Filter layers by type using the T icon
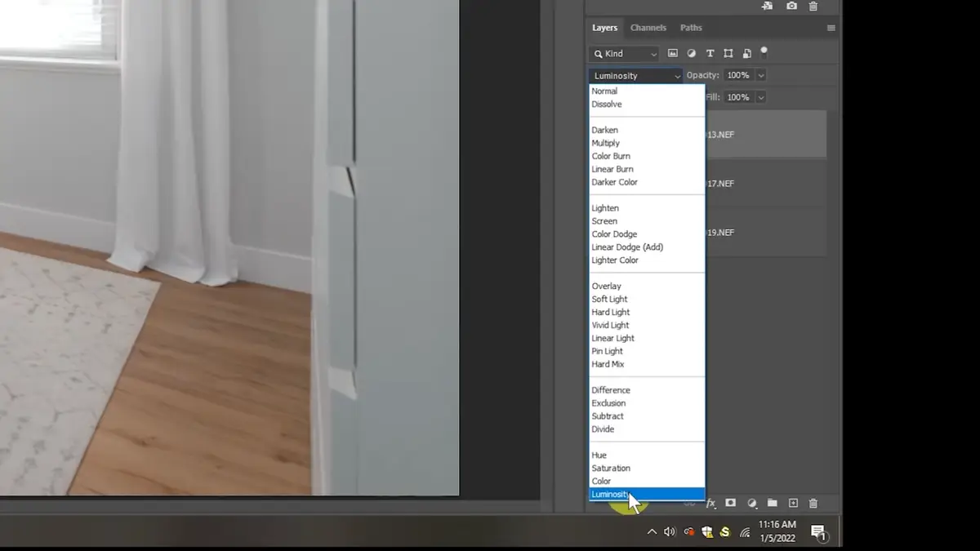The width and height of the screenshot is (980, 551). (710, 53)
